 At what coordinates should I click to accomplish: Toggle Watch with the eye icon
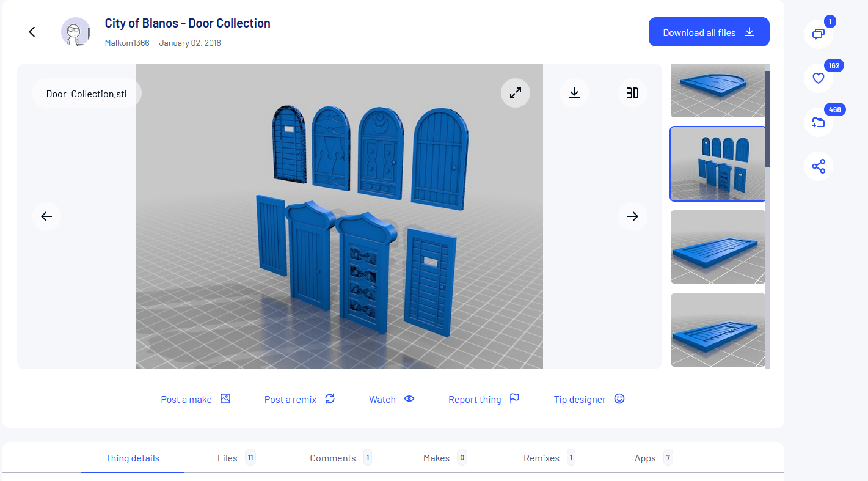[392, 399]
